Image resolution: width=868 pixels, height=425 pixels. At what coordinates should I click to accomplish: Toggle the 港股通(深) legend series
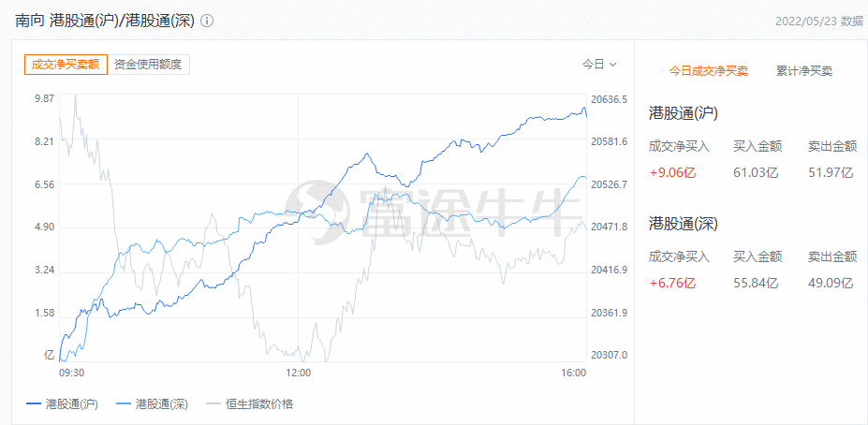point(152,404)
